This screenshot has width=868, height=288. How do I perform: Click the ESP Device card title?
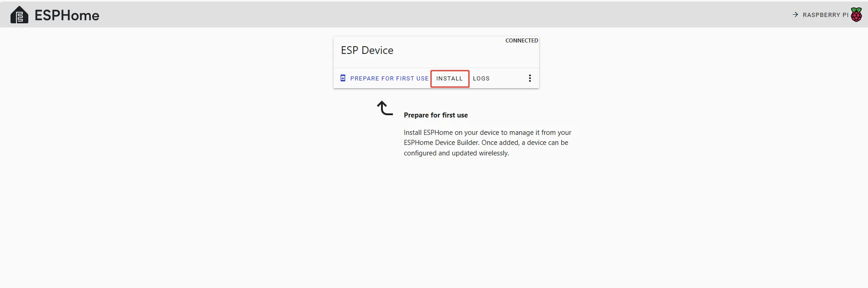(x=367, y=50)
